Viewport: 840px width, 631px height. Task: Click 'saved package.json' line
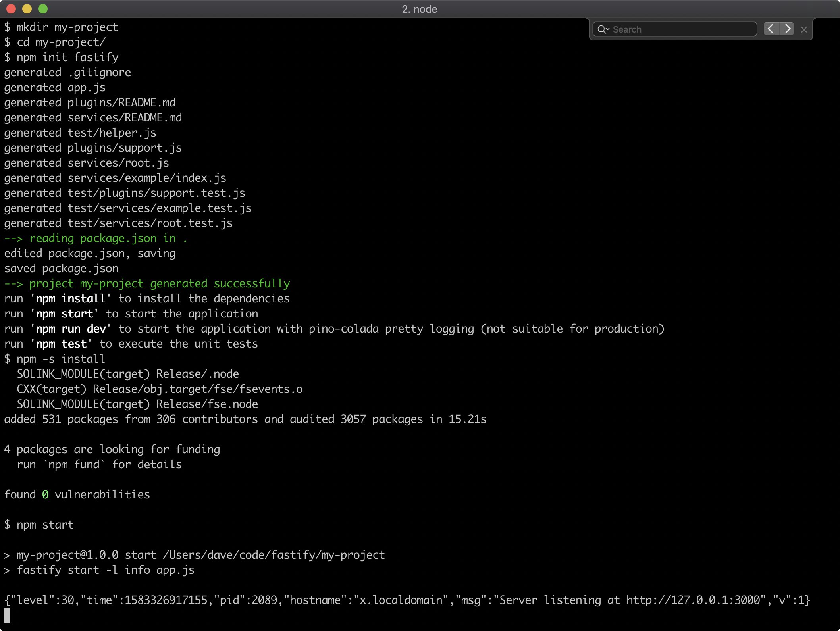click(61, 269)
